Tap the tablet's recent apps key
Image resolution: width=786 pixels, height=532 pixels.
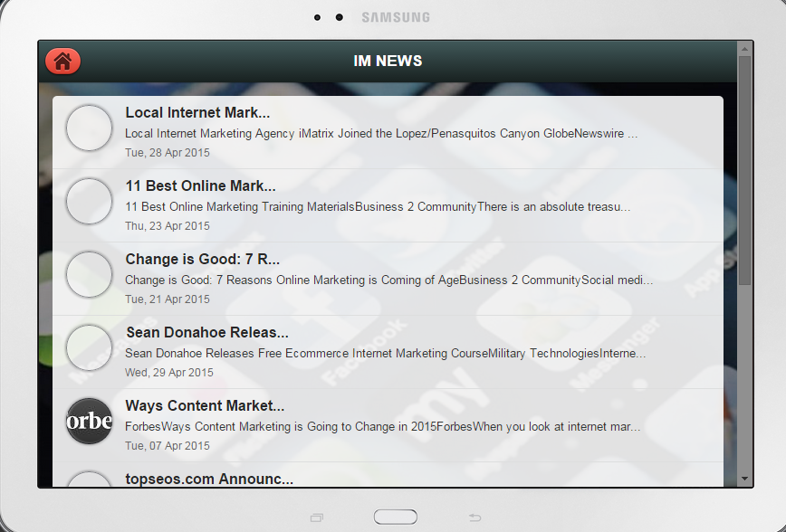[317, 518]
